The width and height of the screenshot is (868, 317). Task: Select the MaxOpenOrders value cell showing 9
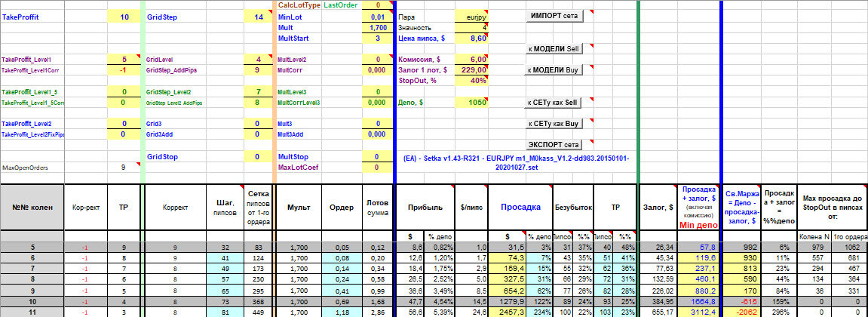tap(124, 167)
